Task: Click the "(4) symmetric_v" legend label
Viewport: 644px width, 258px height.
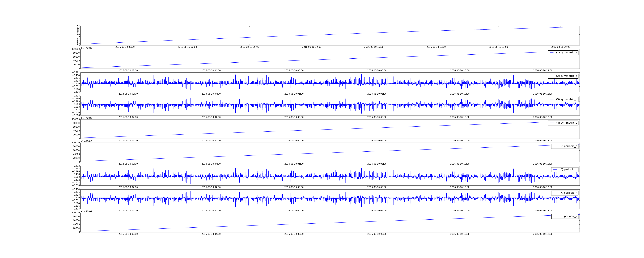Action: point(566,123)
